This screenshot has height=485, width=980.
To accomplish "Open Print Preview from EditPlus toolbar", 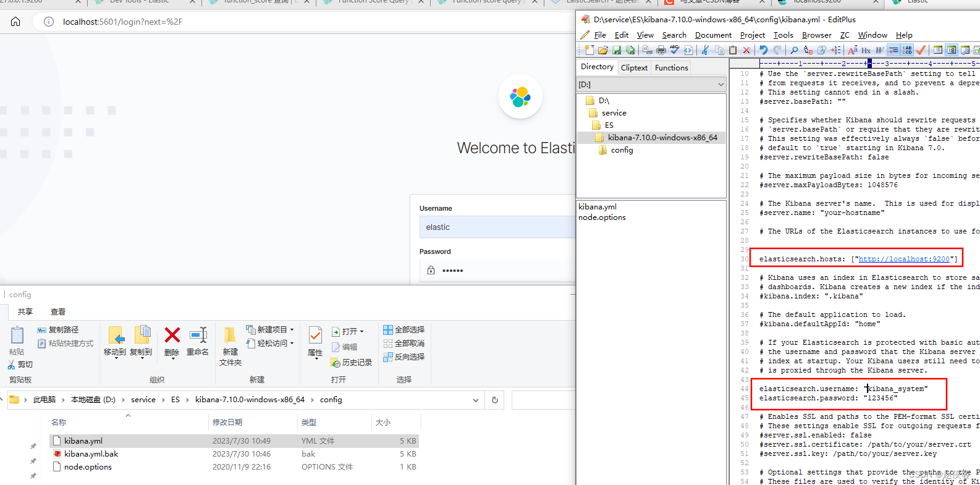I will [x=648, y=50].
